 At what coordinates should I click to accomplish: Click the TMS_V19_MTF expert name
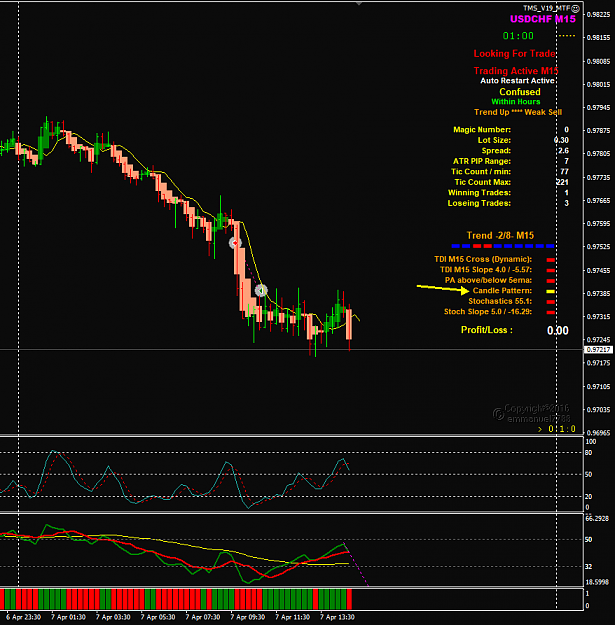pos(547,8)
